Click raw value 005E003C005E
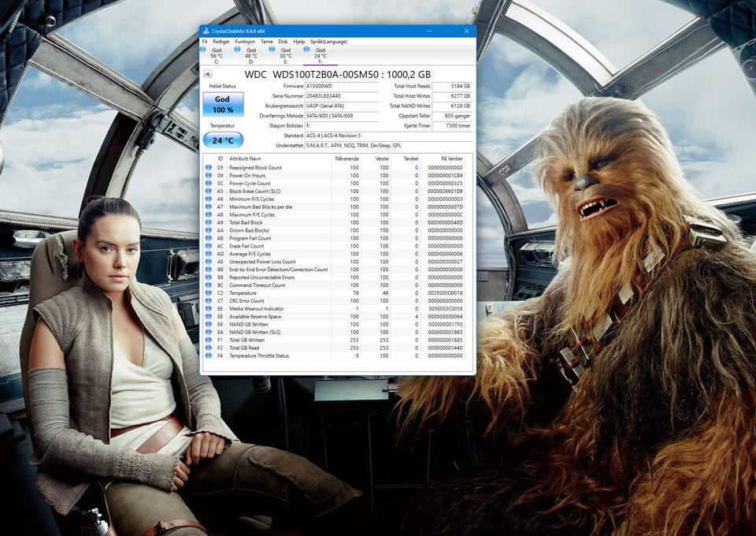The width and height of the screenshot is (756, 536). [x=445, y=309]
